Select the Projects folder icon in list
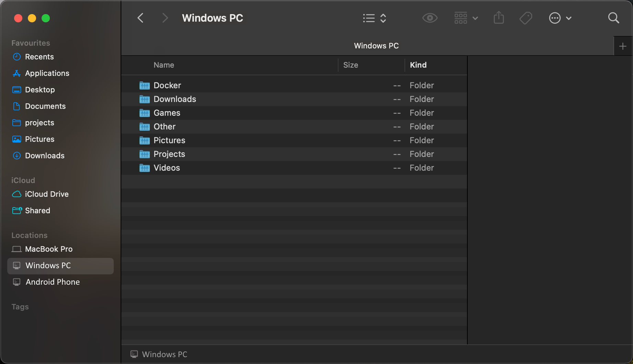 click(144, 154)
